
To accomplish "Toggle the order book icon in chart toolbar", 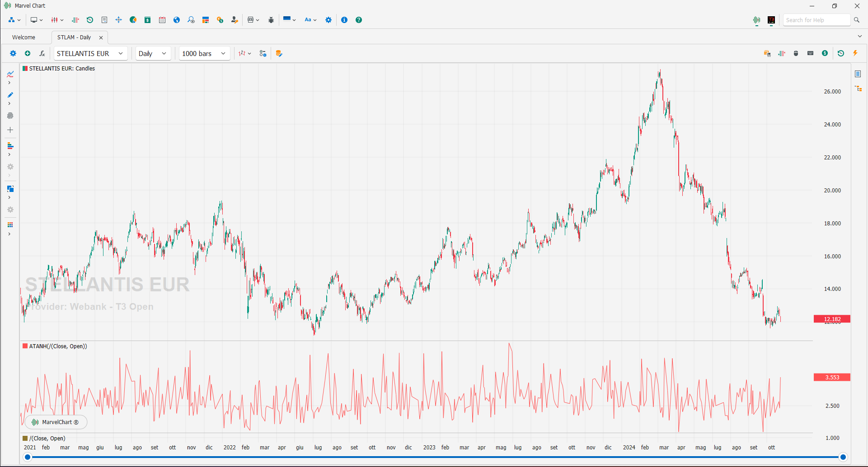I will coord(782,53).
